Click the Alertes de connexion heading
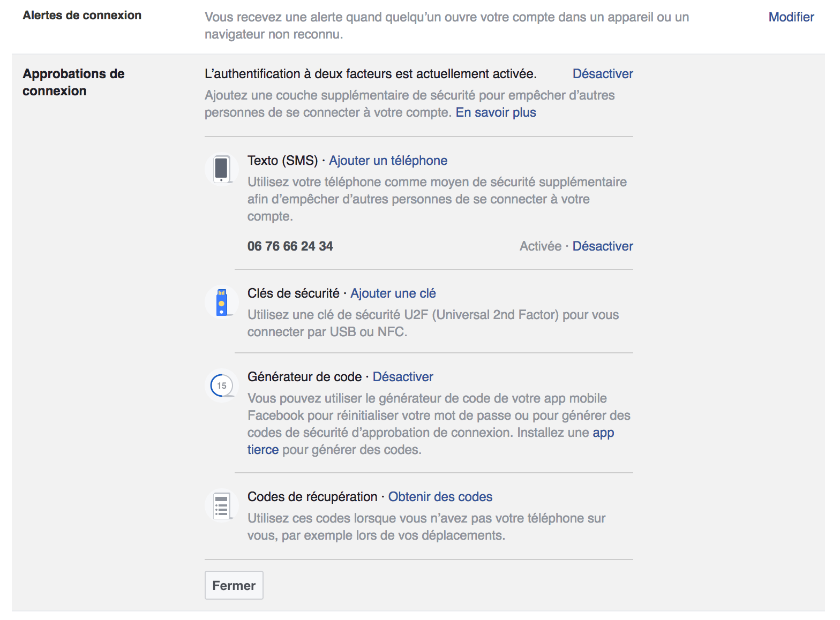 pos(82,16)
